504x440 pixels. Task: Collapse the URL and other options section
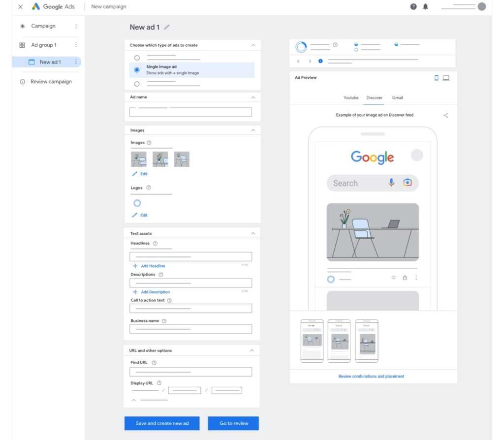click(x=252, y=350)
